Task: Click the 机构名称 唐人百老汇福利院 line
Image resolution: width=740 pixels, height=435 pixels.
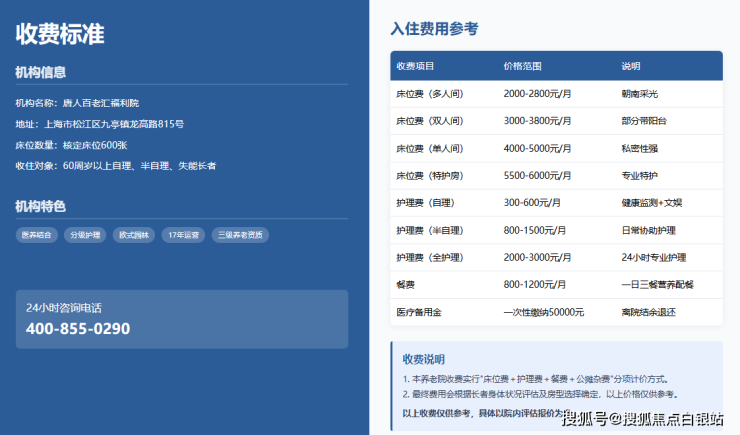Action: (77, 103)
